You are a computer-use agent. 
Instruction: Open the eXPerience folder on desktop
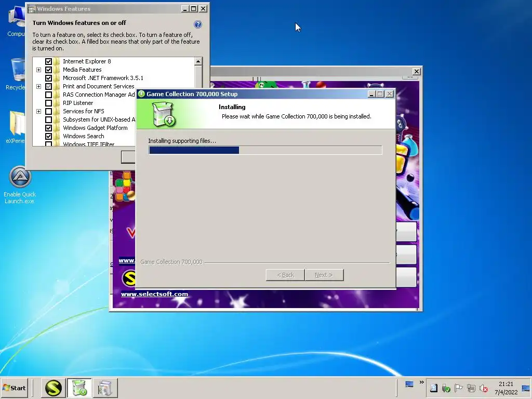tap(16, 127)
